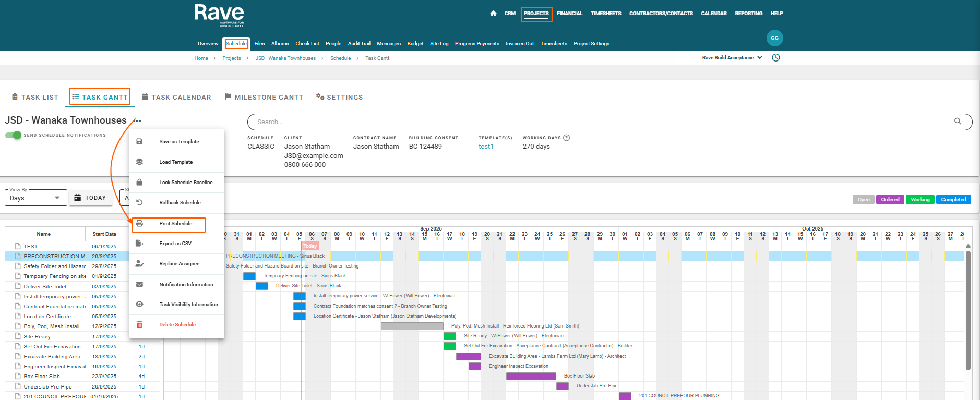Toggle the Completed status filter

[953, 200]
